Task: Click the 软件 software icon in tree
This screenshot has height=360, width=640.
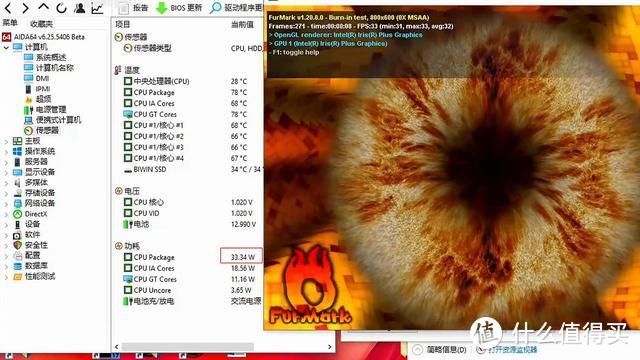Action: 17,235
